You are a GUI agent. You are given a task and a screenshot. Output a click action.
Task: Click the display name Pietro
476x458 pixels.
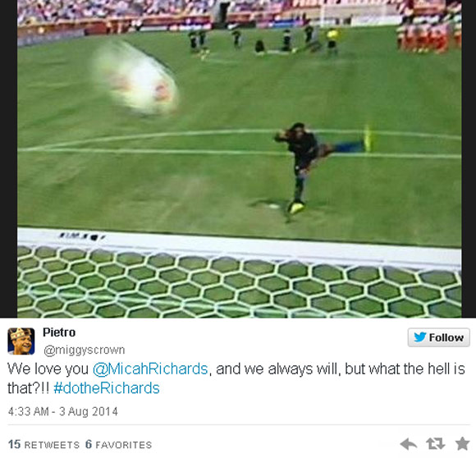click(x=59, y=332)
